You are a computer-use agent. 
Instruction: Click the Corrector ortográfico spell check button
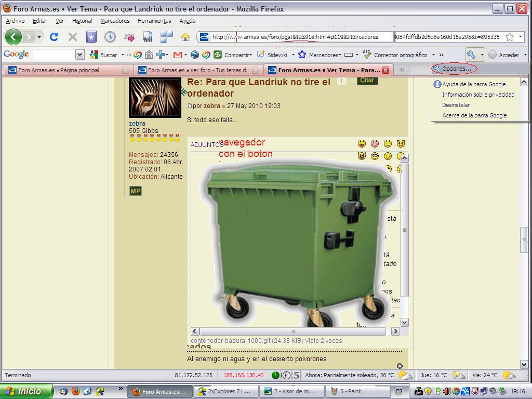point(395,55)
